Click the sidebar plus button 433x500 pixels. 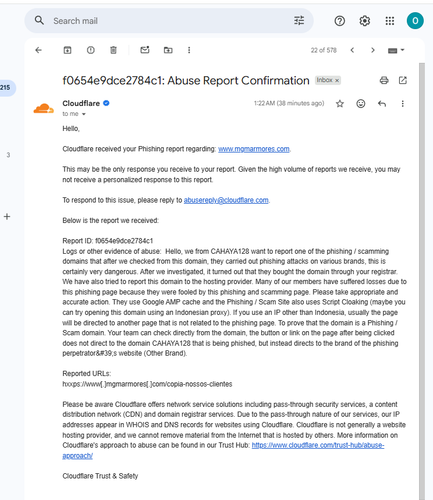[7, 217]
